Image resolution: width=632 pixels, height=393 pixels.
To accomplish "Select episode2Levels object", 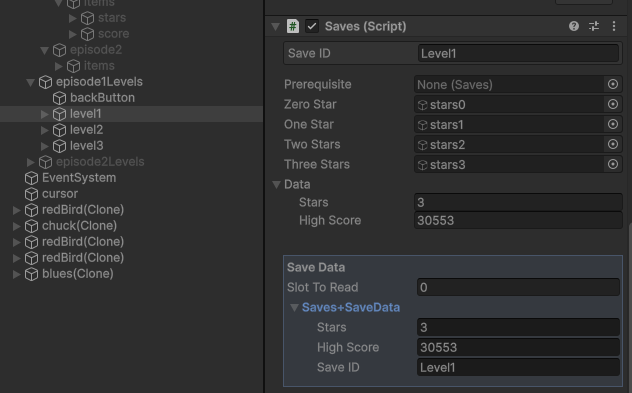I will point(100,162).
